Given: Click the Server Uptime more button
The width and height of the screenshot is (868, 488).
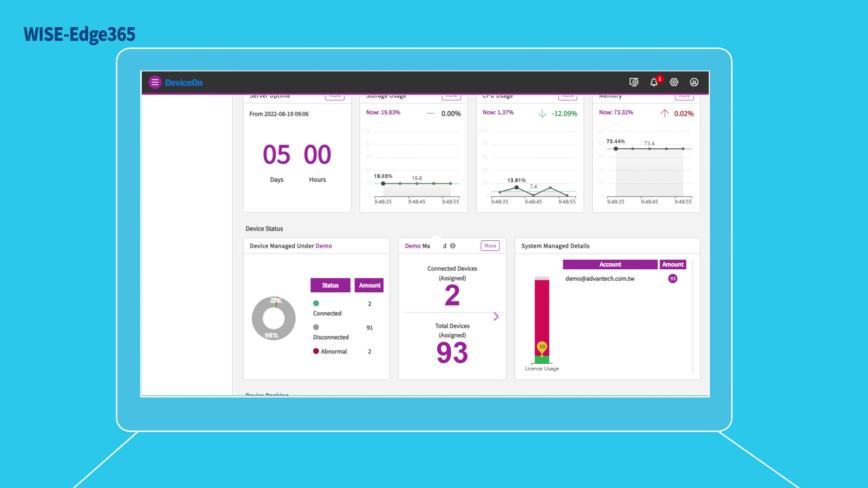Looking at the screenshot, I should click(335, 95).
